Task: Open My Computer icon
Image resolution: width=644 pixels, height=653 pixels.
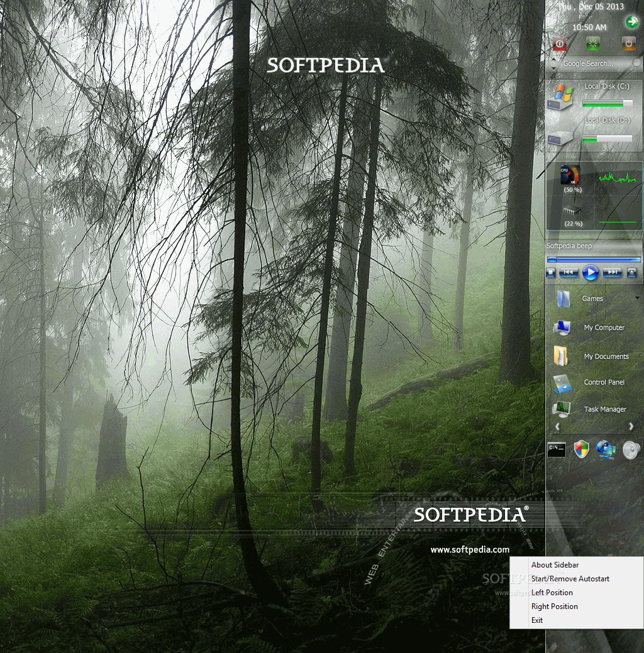Action: tap(562, 327)
